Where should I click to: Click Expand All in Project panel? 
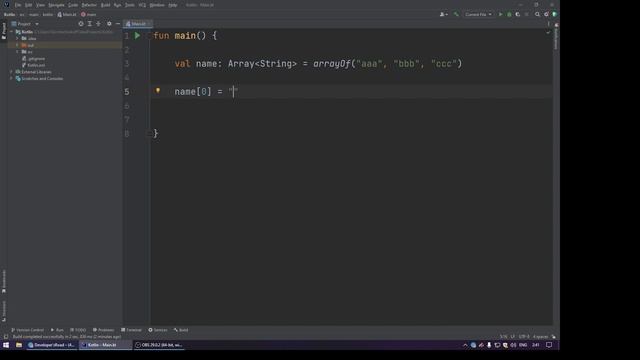pyautogui.click(x=90, y=24)
